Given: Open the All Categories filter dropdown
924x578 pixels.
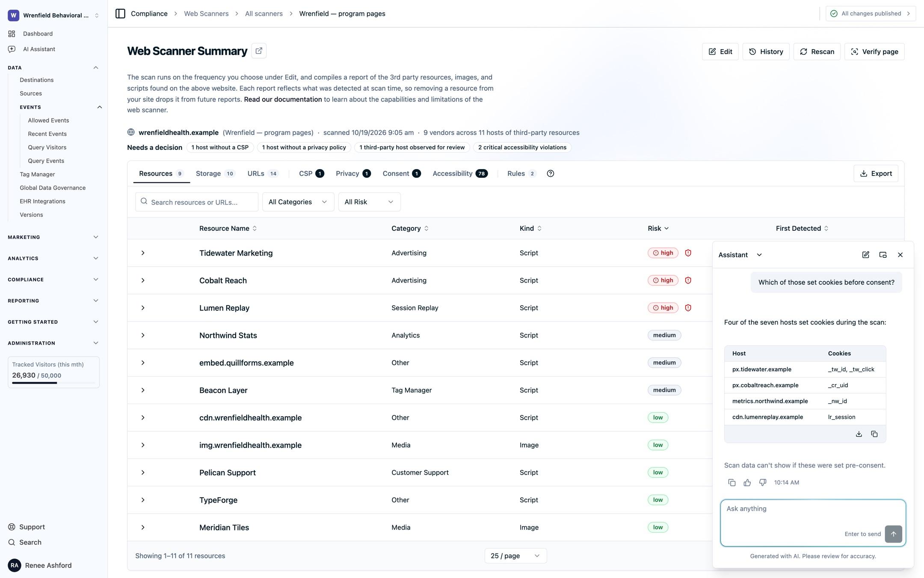Looking at the screenshot, I should tap(298, 202).
